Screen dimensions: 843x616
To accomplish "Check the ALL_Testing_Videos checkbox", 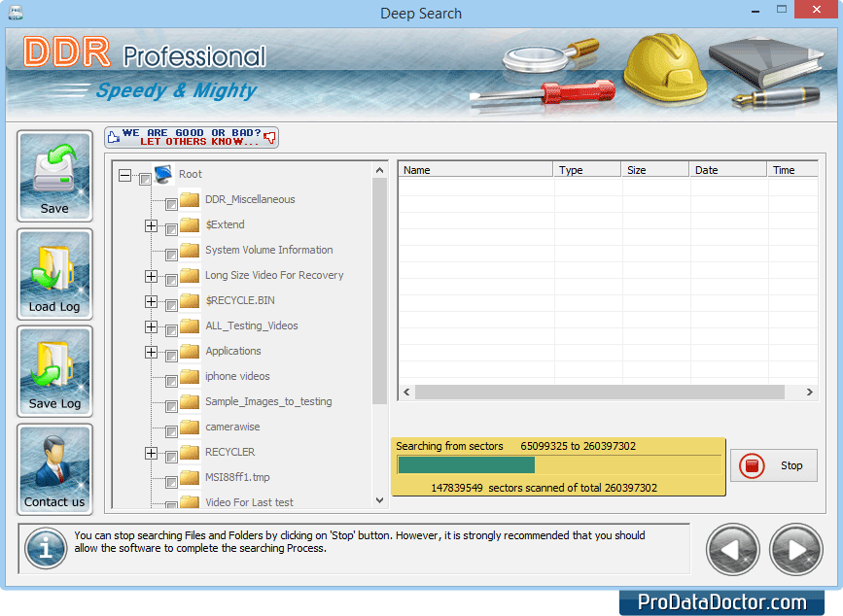I will pos(171,330).
